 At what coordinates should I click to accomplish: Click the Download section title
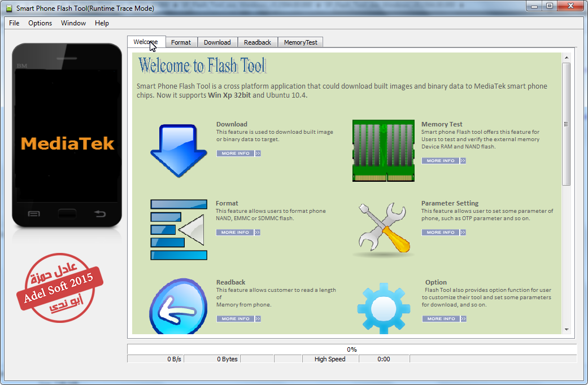[x=232, y=124]
